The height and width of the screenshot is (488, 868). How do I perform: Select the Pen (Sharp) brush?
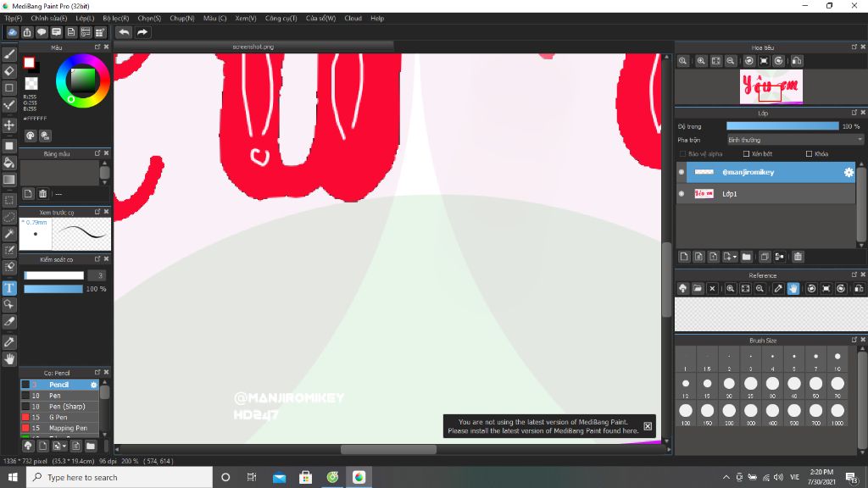[x=60, y=406]
